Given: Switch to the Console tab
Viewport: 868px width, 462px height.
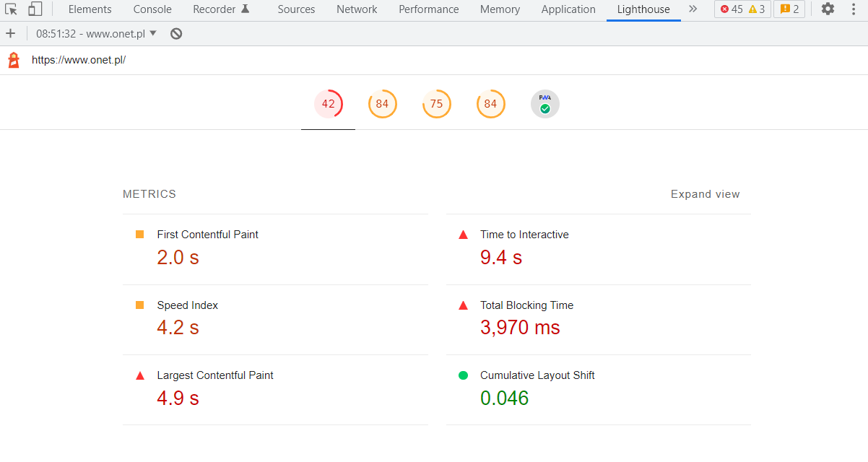Looking at the screenshot, I should [152, 9].
